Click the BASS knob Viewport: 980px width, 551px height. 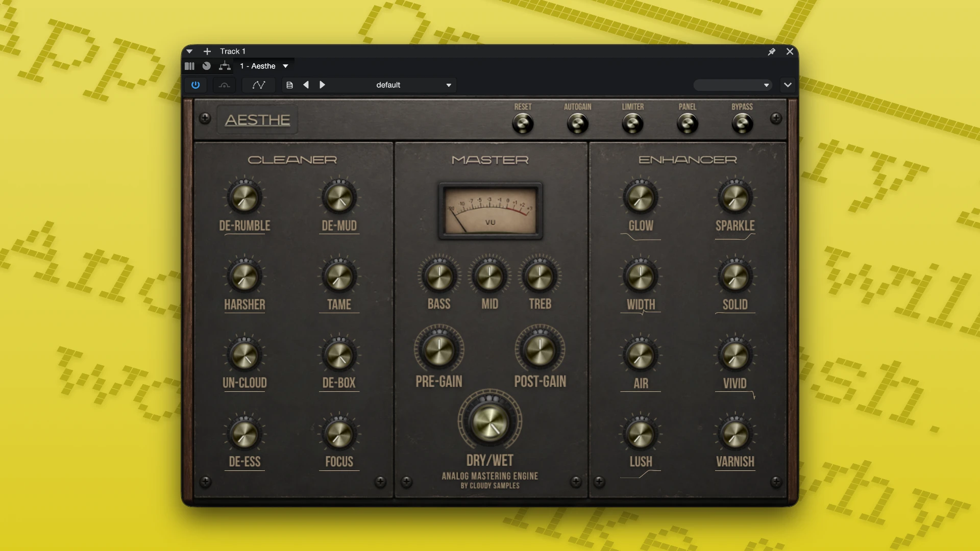pos(439,277)
